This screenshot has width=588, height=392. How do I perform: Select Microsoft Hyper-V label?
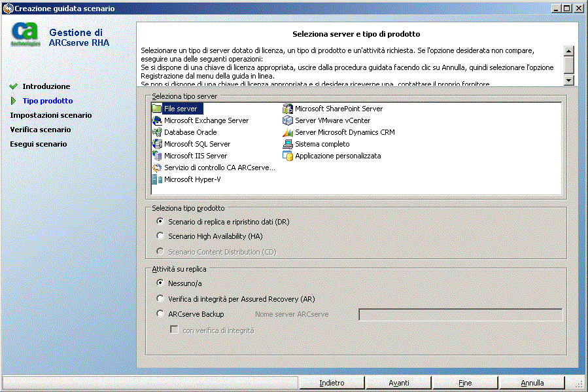point(192,179)
